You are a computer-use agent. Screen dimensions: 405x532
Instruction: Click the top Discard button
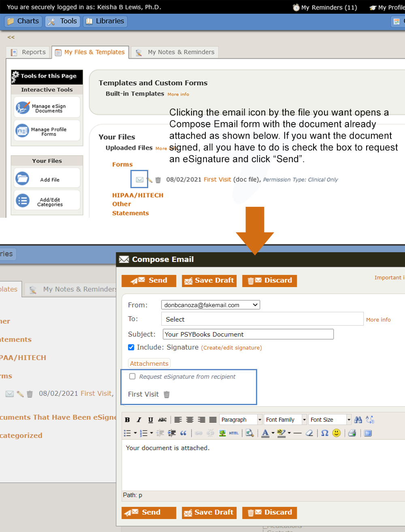tap(269, 281)
